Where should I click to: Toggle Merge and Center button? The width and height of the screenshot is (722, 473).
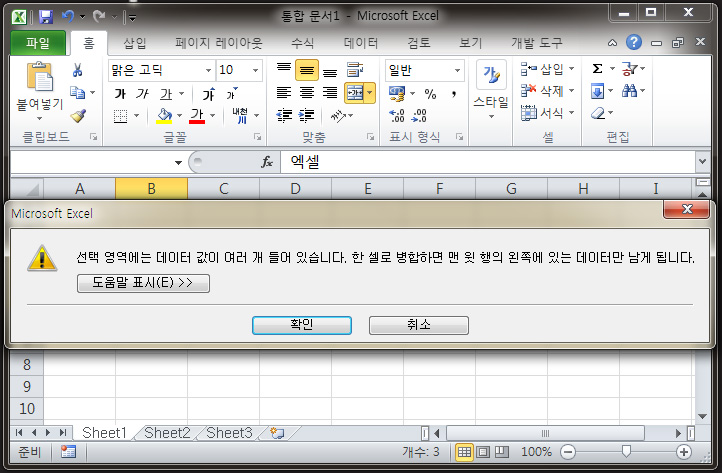click(x=355, y=93)
